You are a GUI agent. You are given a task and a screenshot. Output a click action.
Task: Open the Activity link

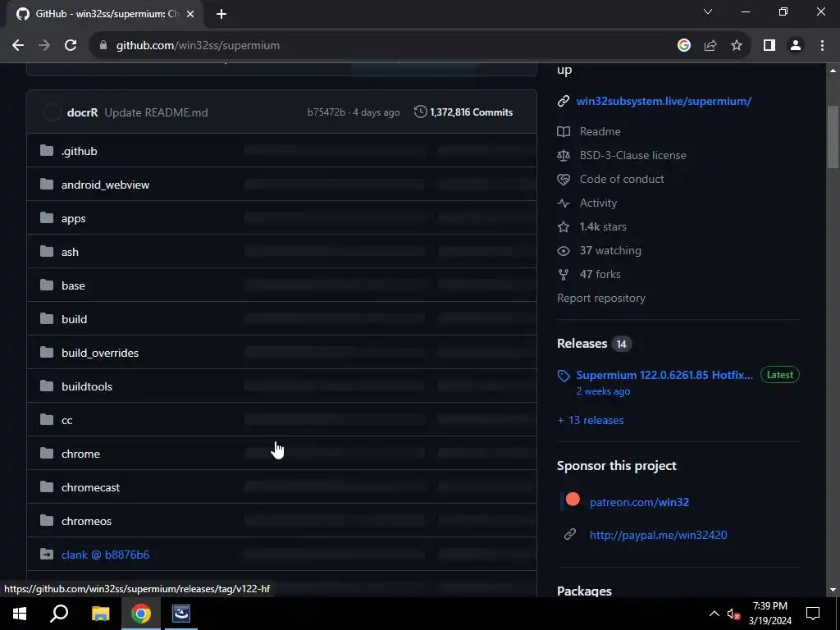tap(598, 203)
